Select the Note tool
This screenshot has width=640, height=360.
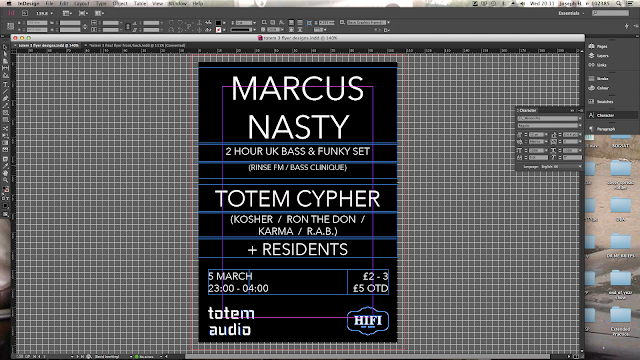coord(5,159)
